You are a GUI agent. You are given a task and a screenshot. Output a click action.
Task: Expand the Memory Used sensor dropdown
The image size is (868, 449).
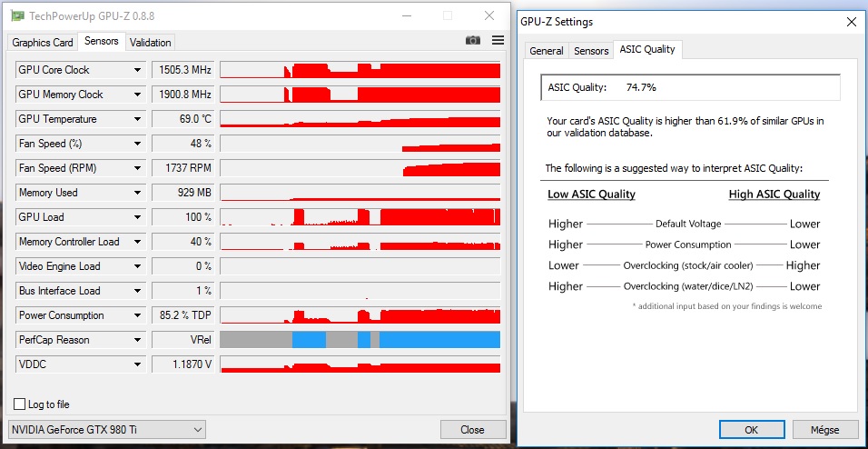[x=137, y=193]
